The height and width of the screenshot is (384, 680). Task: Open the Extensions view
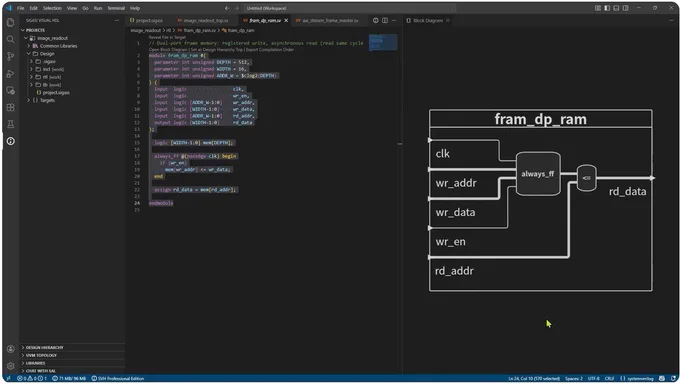pyautogui.click(x=10, y=107)
